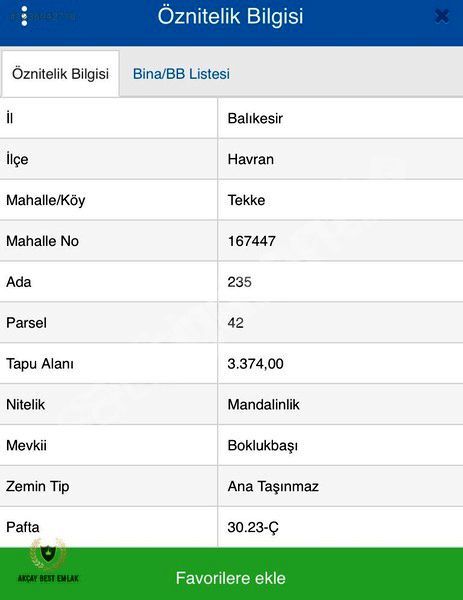
Task: Select the Havran district value
Action: 251,159
